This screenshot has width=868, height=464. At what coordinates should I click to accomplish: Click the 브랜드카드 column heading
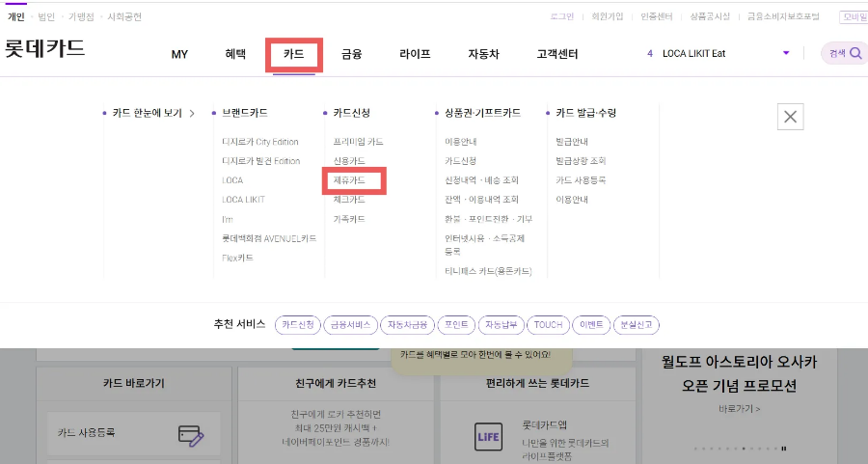coord(245,113)
